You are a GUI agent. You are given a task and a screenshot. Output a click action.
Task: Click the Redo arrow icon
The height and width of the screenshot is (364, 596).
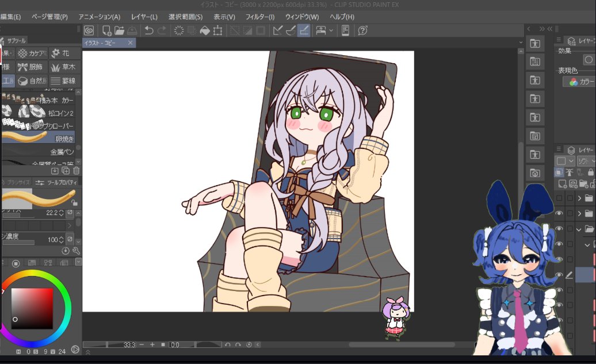pos(162,30)
